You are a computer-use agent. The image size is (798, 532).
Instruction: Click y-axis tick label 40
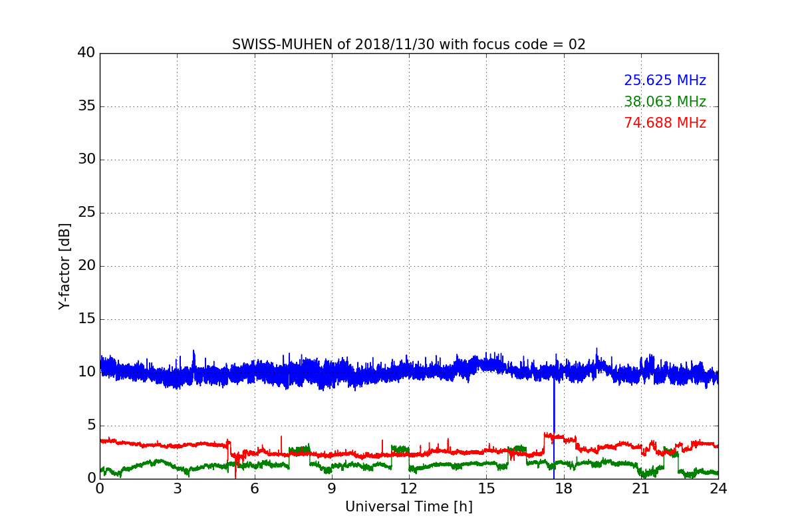tap(86, 53)
